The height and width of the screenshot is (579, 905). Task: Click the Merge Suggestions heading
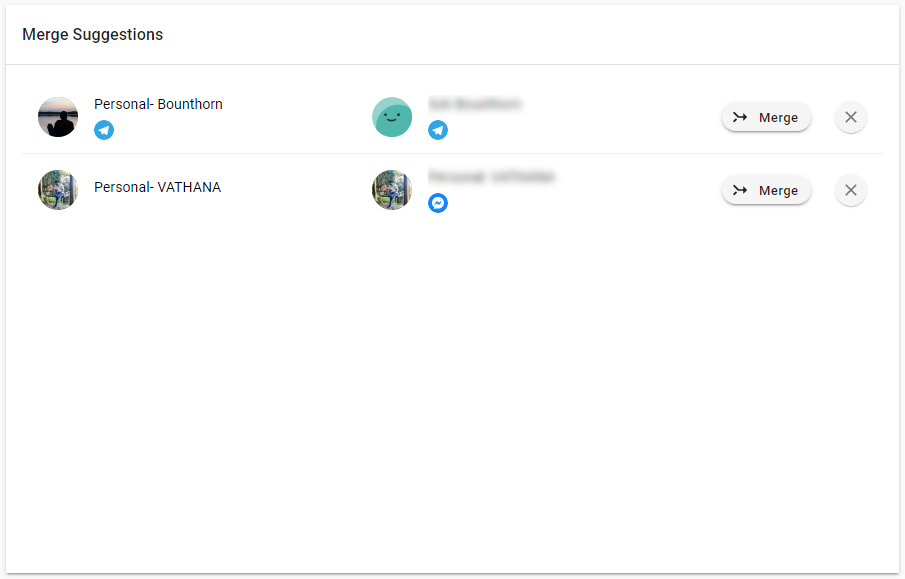pyautogui.click(x=93, y=35)
